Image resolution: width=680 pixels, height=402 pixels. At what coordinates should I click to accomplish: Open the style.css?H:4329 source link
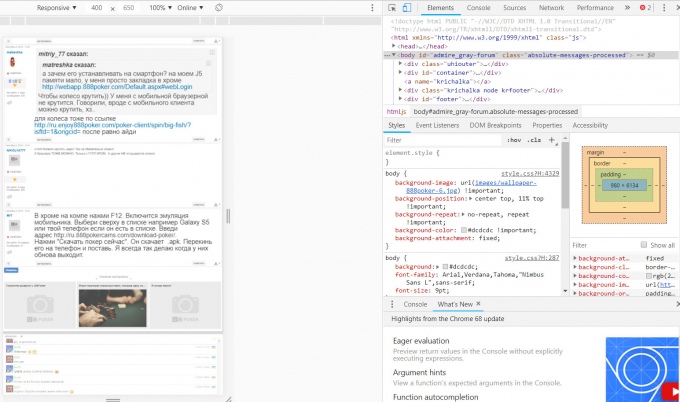(x=530, y=173)
